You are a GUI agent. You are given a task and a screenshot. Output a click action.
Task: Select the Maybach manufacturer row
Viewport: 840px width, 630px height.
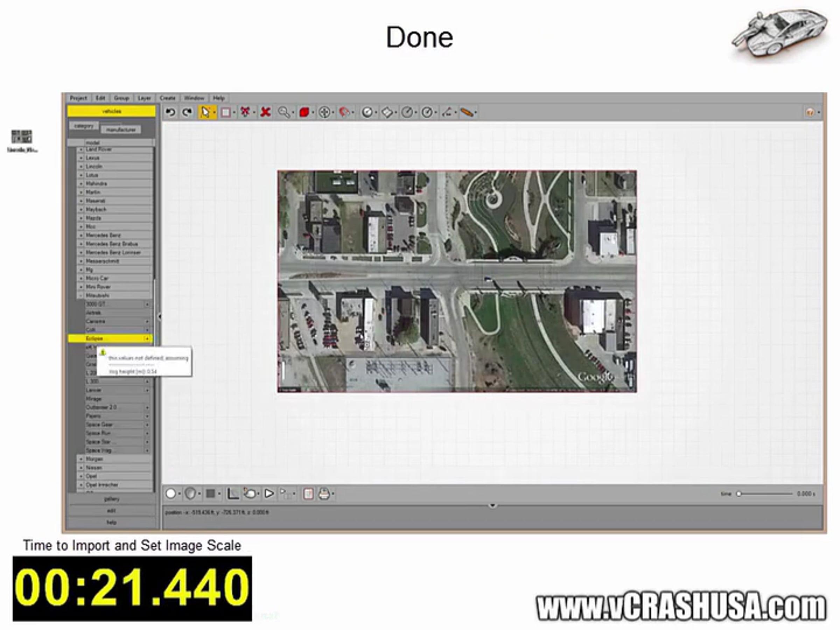click(x=115, y=210)
